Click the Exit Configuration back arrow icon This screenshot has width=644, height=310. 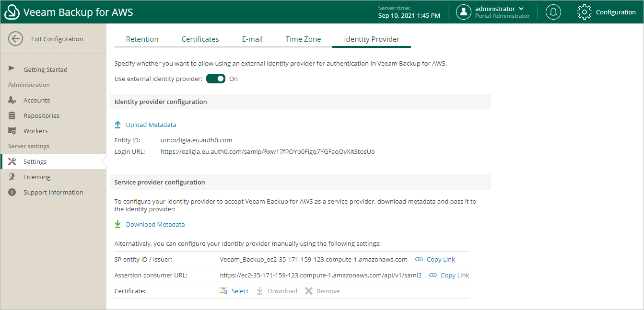tap(16, 39)
